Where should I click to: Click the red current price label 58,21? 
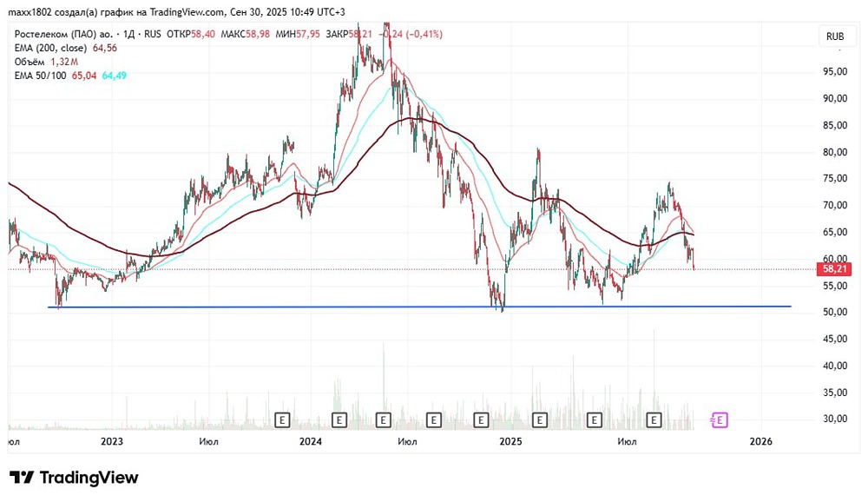835,269
